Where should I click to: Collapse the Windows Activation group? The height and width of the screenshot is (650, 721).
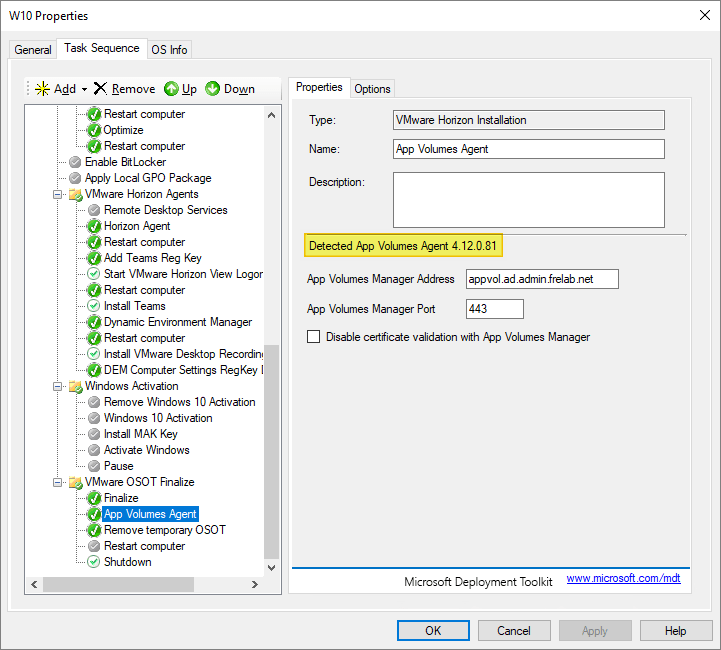(x=59, y=386)
